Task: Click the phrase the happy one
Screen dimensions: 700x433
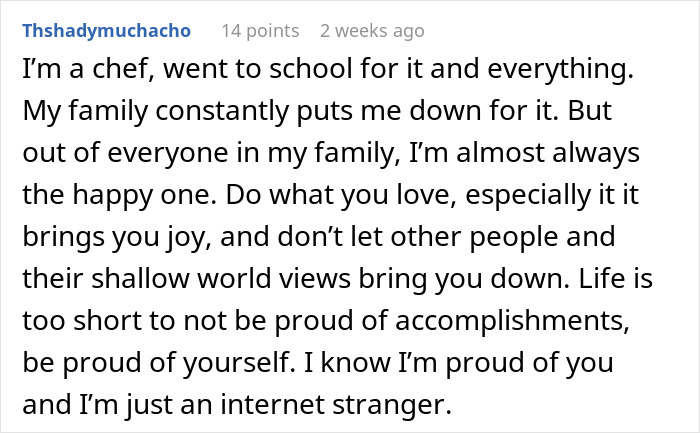Action: tap(120, 195)
